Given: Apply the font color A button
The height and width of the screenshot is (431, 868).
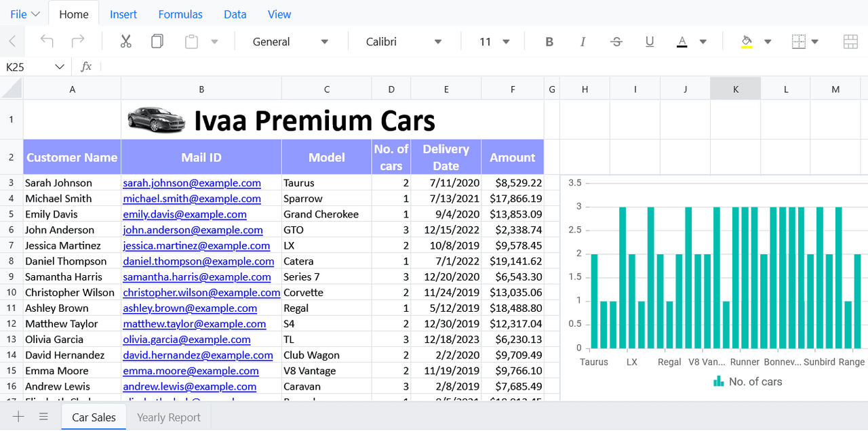Looking at the screenshot, I should [x=682, y=42].
